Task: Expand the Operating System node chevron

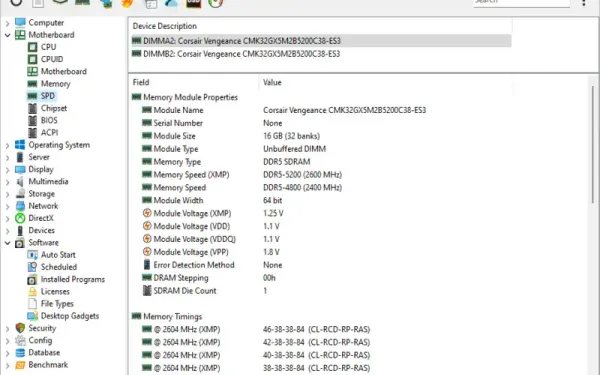Action: (7, 145)
